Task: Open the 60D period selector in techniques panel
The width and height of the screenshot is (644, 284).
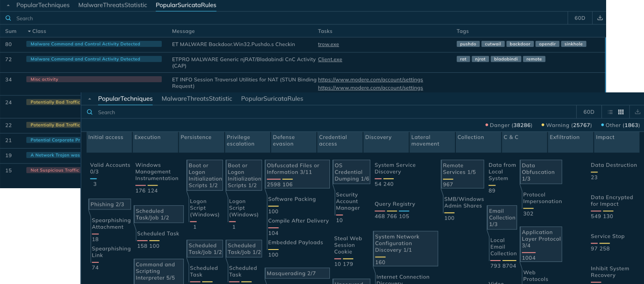Action: pos(589,112)
